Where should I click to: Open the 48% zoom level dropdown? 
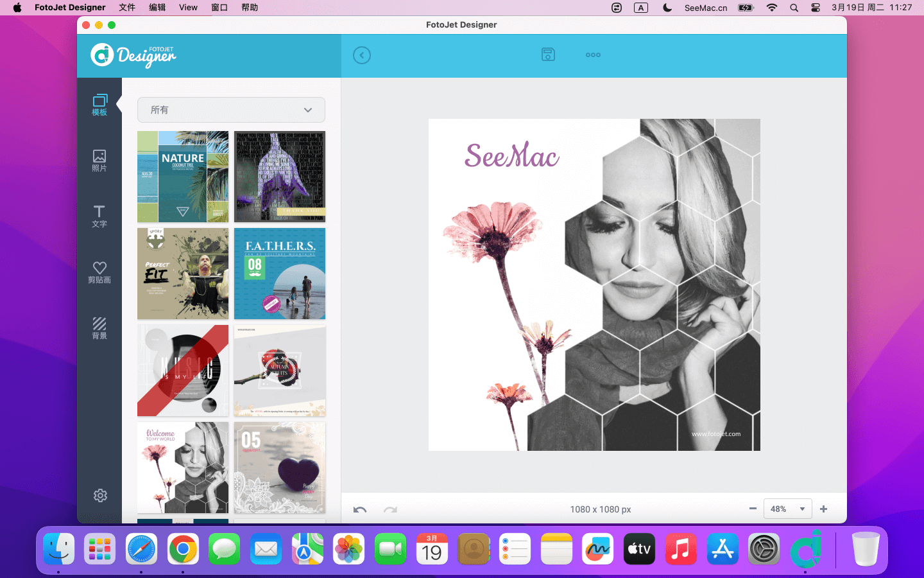coord(787,509)
